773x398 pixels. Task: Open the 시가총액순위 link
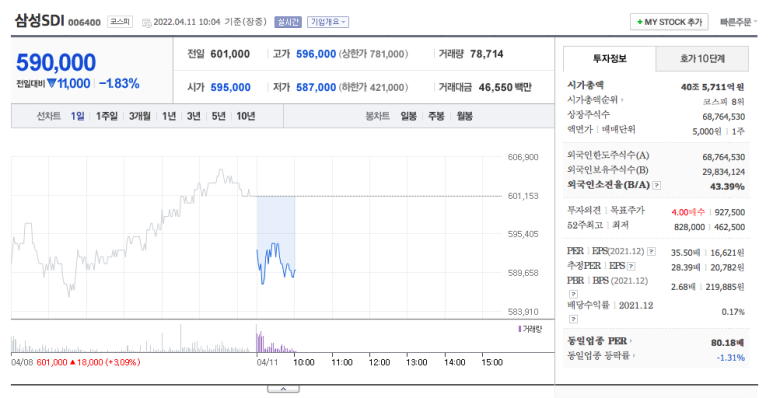(x=595, y=100)
